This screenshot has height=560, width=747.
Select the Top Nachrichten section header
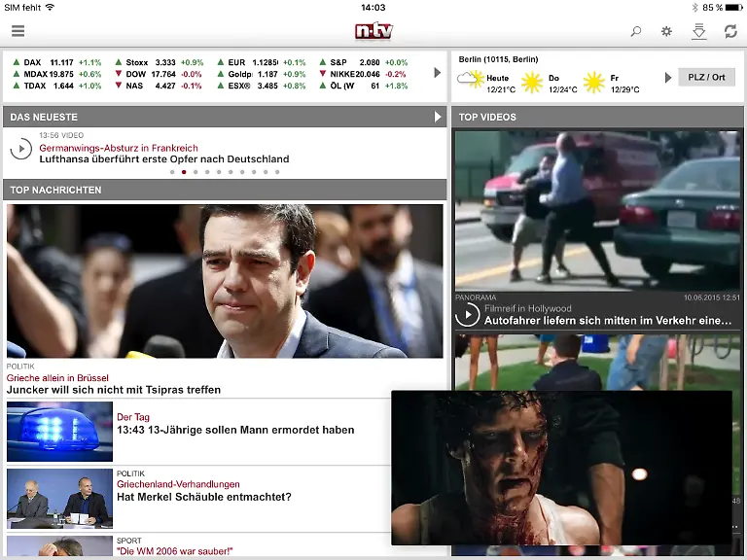point(224,190)
